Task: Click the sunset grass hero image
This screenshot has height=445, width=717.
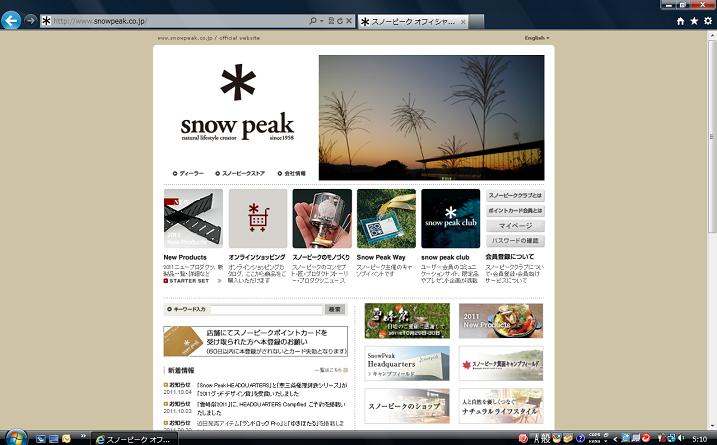Action: click(x=431, y=118)
